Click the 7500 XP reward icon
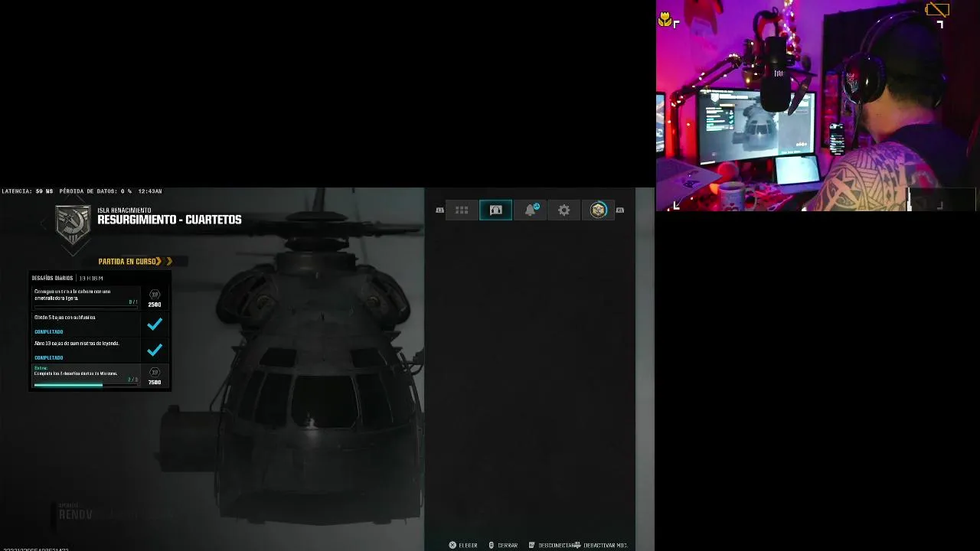This screenshot has width=980, height=551. pyautogui.click(x=155, y=373)
